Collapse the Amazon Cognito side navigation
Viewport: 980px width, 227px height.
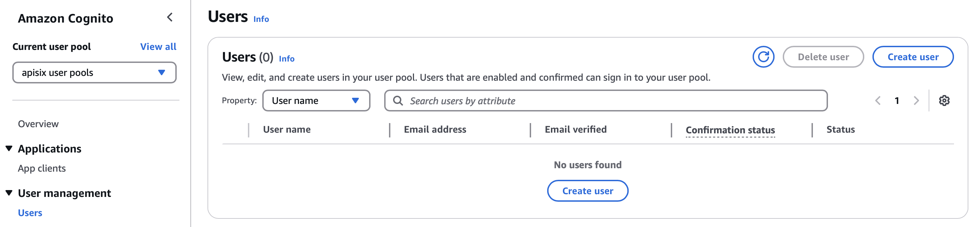170,17
